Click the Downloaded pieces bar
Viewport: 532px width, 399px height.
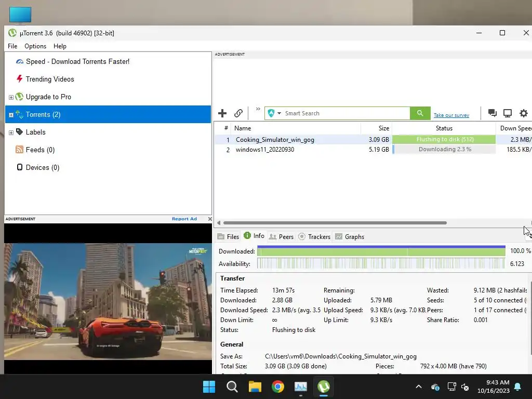coord(381,251)
